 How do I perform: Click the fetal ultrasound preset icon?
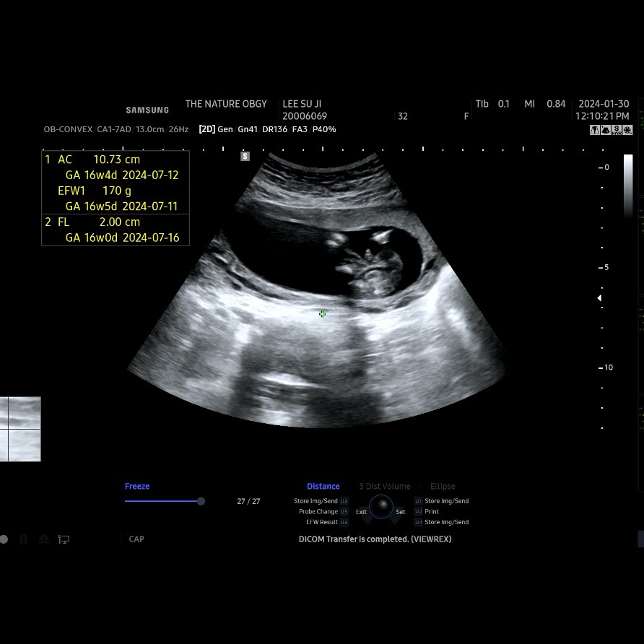coord(606,130)
